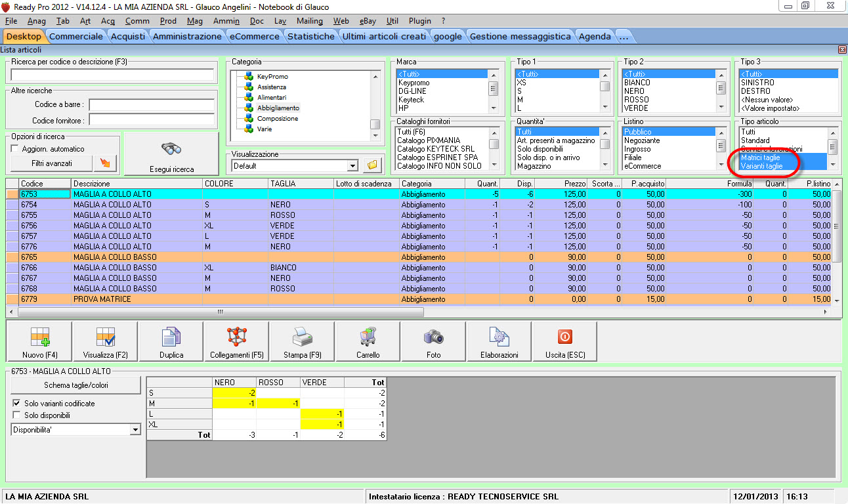Expand the Visualizzazione Default dropdown
Screen dimensions: 848x504
click(x=353, y=166)
